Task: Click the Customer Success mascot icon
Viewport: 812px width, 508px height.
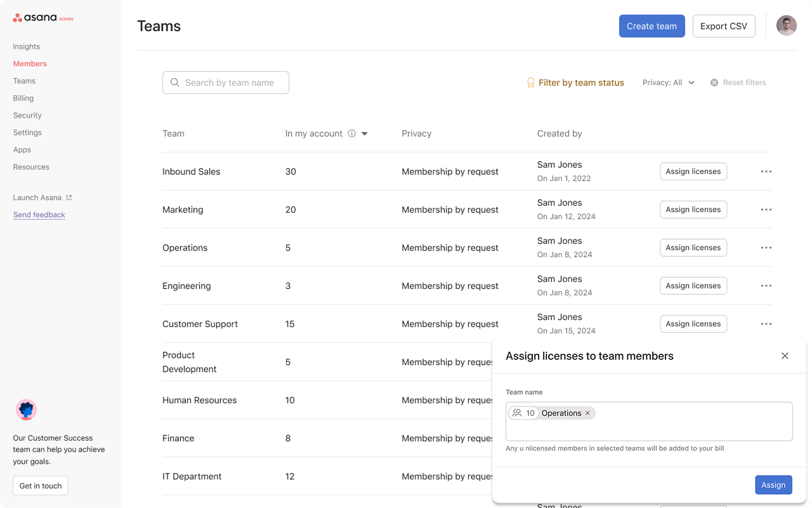Action: pyautogui.click(x=26, y=410)
